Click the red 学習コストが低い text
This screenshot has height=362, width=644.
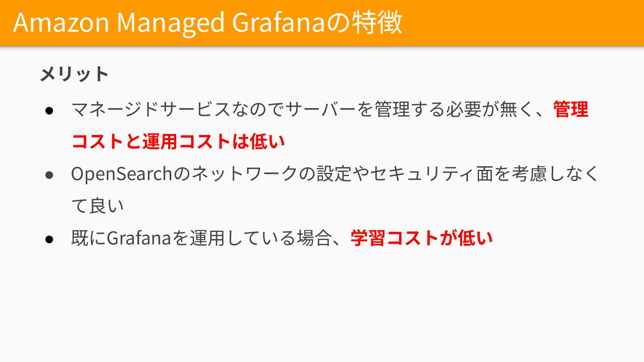[422, 238]
